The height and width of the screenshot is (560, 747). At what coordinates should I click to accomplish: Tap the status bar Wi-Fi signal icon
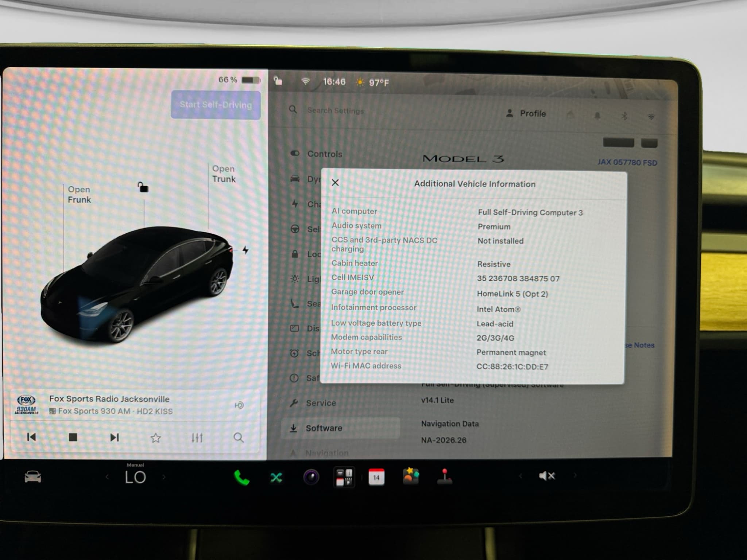pos(305,81)
